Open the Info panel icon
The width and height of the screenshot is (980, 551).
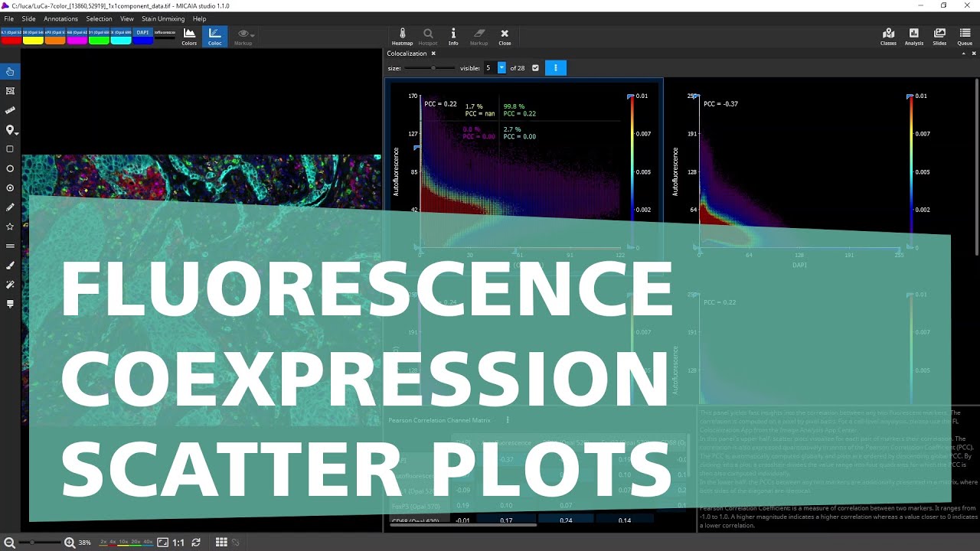pos(453,36)
